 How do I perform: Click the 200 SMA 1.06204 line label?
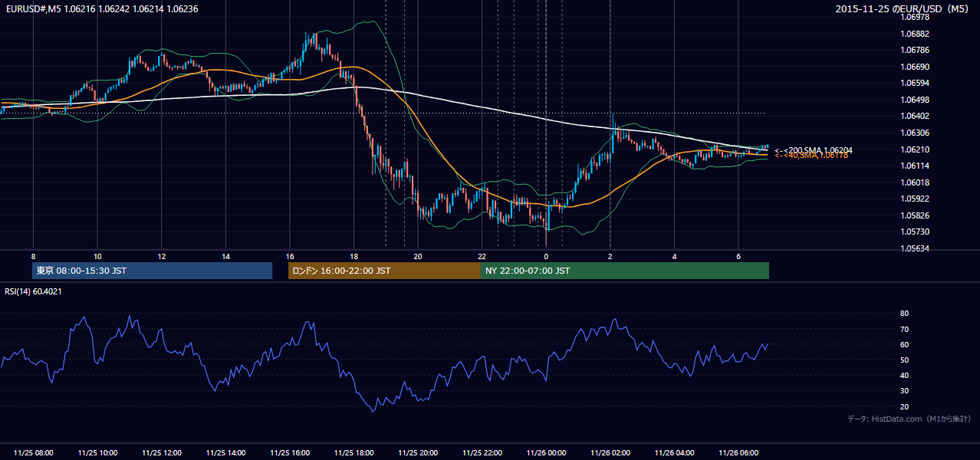click(814, 150)
